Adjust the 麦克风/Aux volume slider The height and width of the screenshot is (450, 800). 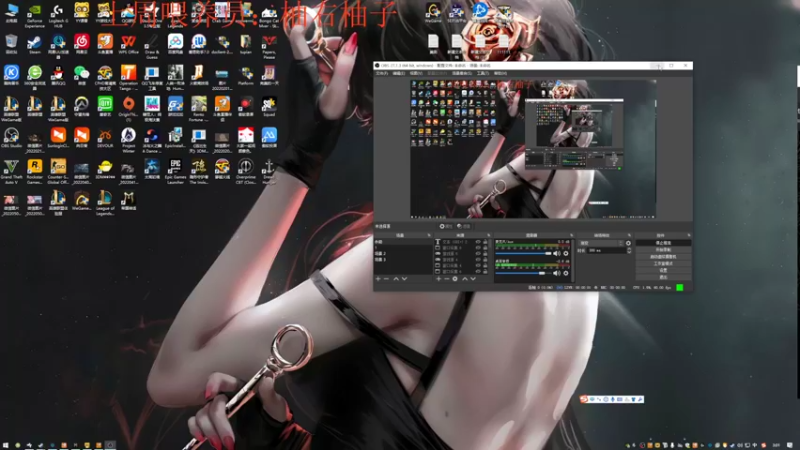point(523,254)
